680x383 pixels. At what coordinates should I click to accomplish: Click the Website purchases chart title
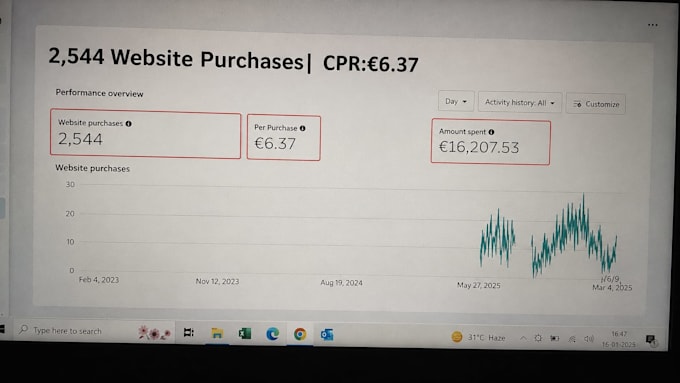tap(92, 168)
